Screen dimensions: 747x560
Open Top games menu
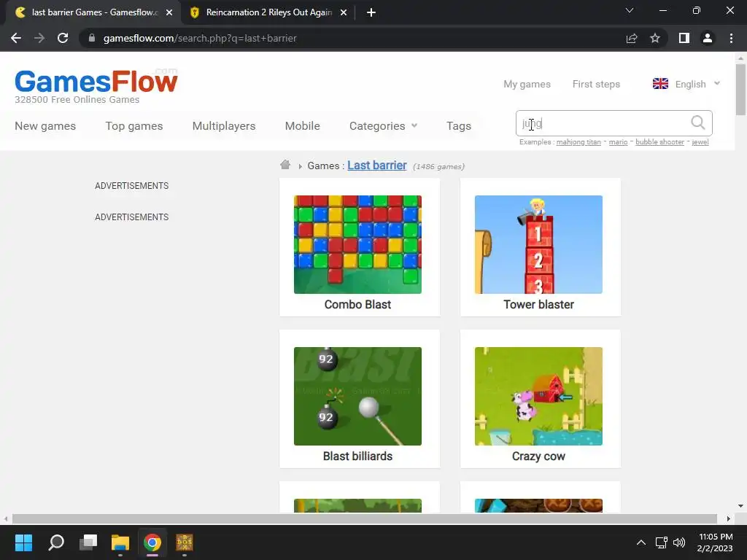[134, 125]
